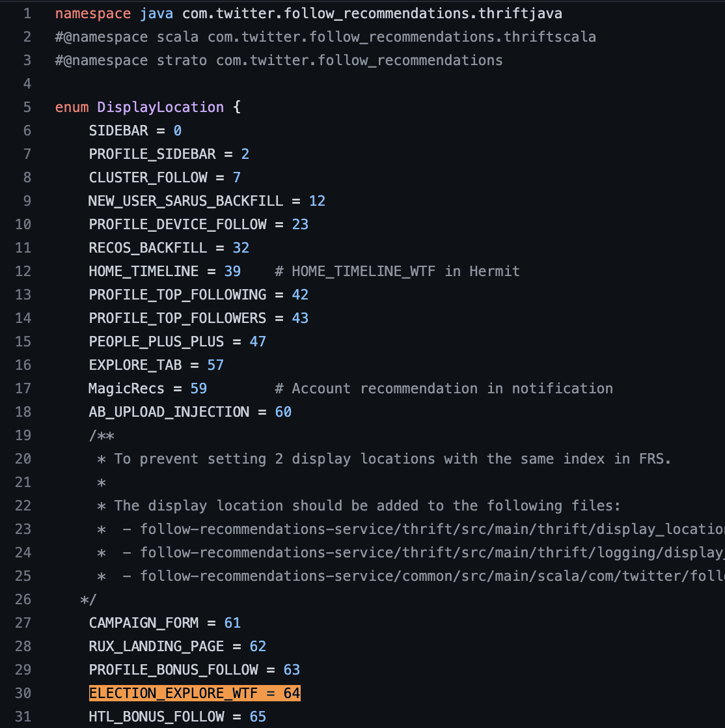This screenshot has width=725, height=728.
Task: Select line number 12 in the gutter
Action: [23, 272]
